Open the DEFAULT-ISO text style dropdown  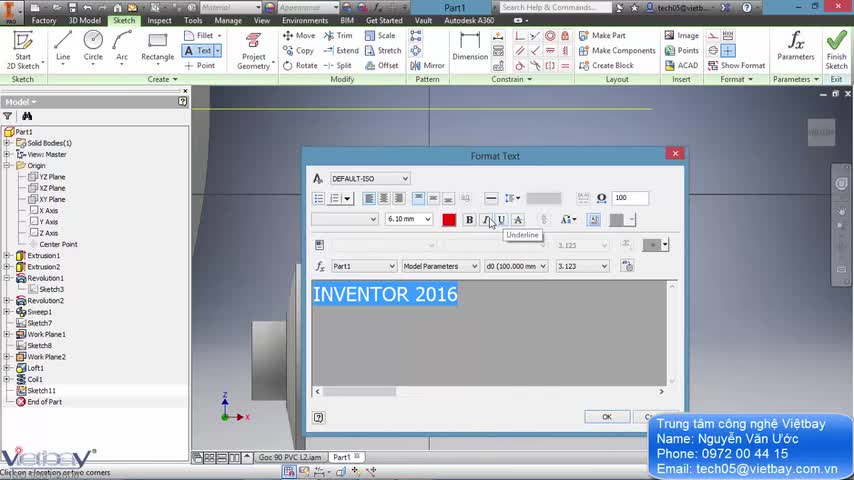[x=370, y=179]
